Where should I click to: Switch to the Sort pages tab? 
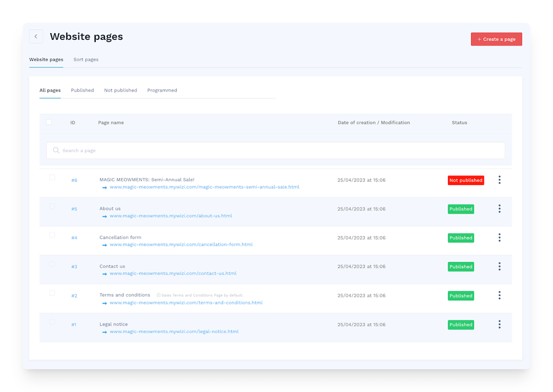[x=86, y=59]
